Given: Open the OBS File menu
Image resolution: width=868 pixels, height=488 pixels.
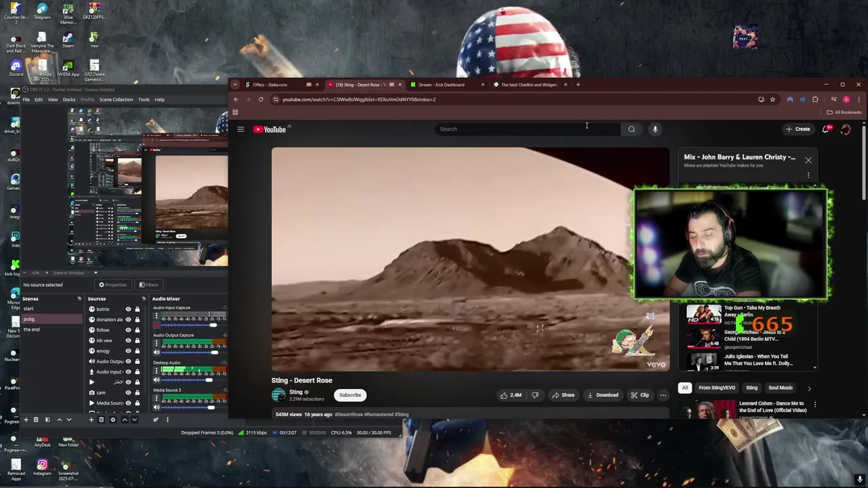Looking at the screenshot, I should 26,100.
